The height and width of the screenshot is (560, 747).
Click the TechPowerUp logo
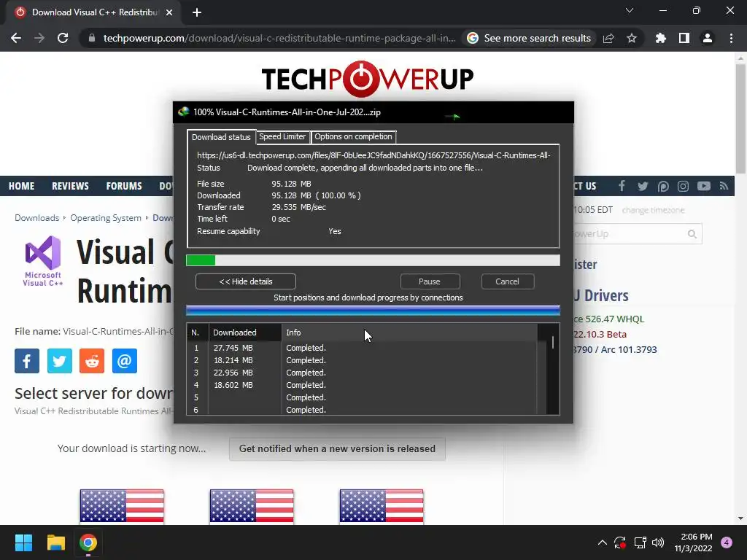click(368, 79)
